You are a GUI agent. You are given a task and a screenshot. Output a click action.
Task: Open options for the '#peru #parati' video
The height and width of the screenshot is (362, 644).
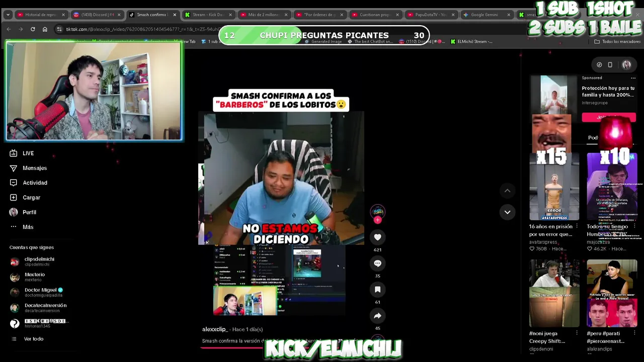pos(634,333)
